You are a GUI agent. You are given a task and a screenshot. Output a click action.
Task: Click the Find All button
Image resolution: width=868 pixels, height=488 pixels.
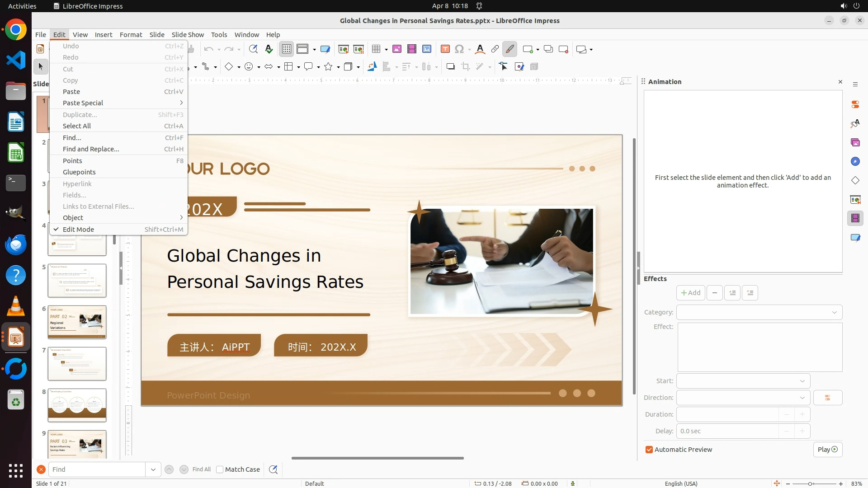click(201, 469)
